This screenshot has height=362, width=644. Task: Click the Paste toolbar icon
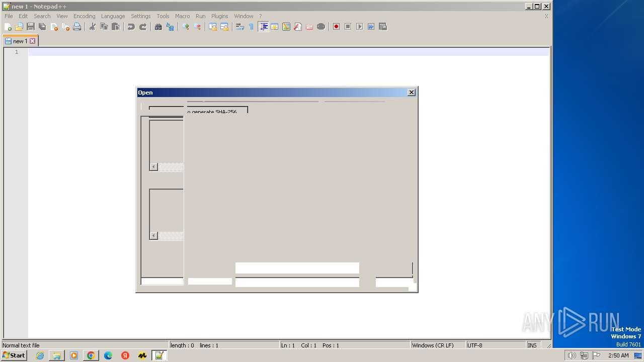116,27
